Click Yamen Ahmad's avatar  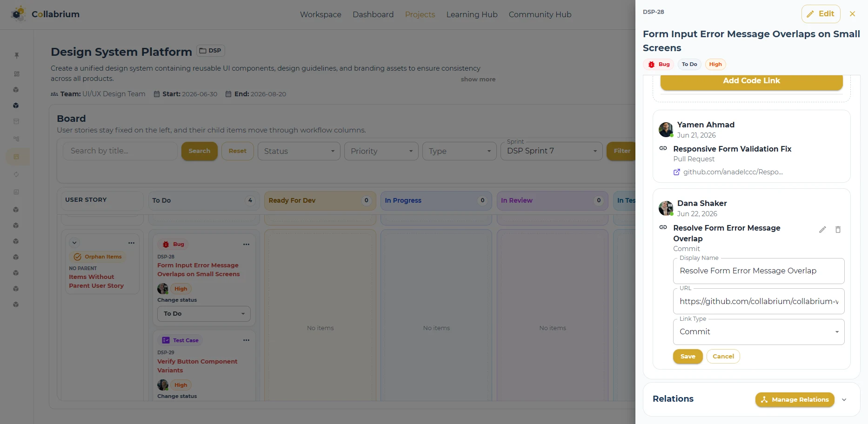[666, 130]
